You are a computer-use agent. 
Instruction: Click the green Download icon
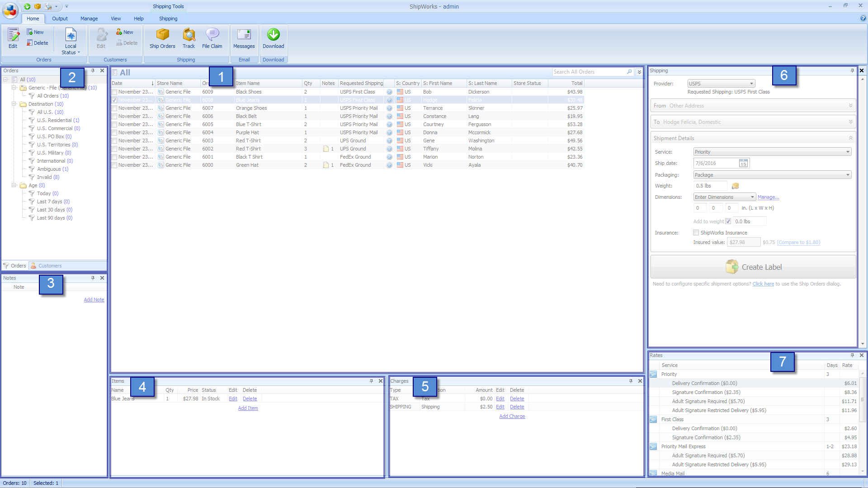coord(273,35)
